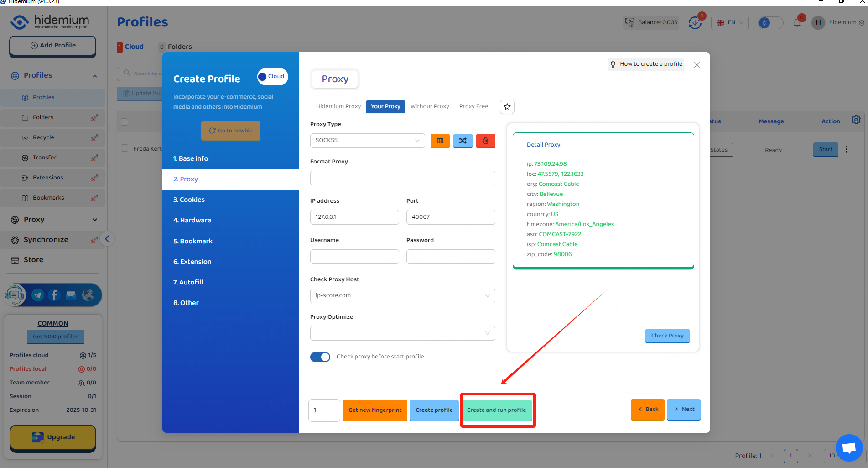868x468 pixels.
Task: Click the star favorite proxy icon
Action: pyautogui.click(x=507, y=107)
